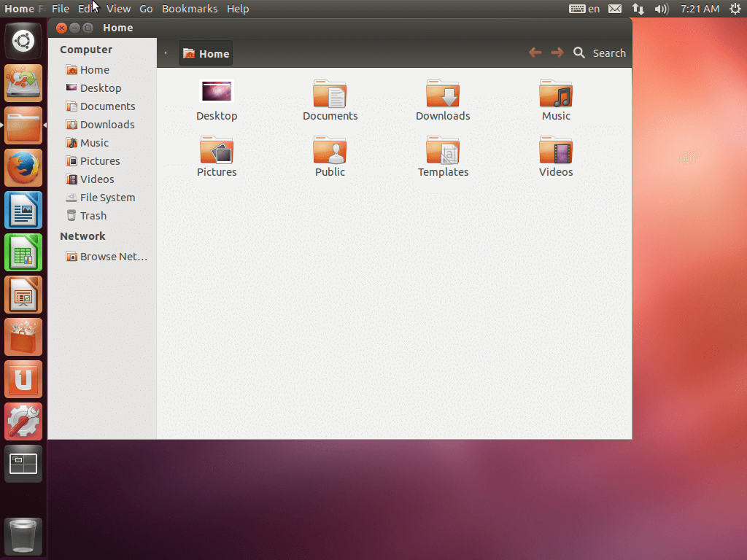The height and width of the screenshot is (560, 747).
Task: Launch LibreOffice Writer from the launcher
Action: pos(23,210)
